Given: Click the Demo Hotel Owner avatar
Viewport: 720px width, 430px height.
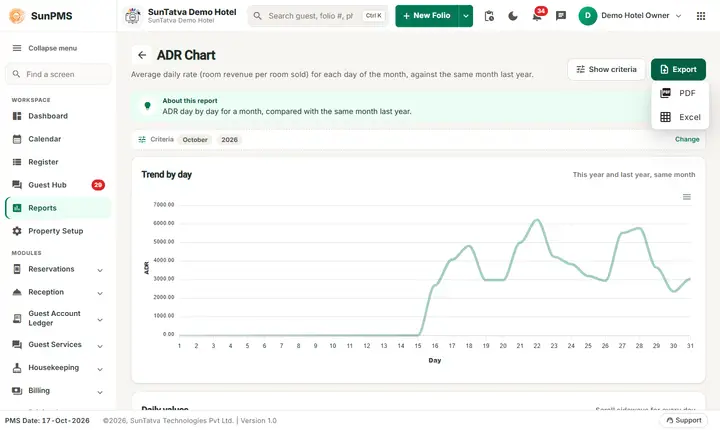Looking at the screenshot, I should click(x=587, y=16).
